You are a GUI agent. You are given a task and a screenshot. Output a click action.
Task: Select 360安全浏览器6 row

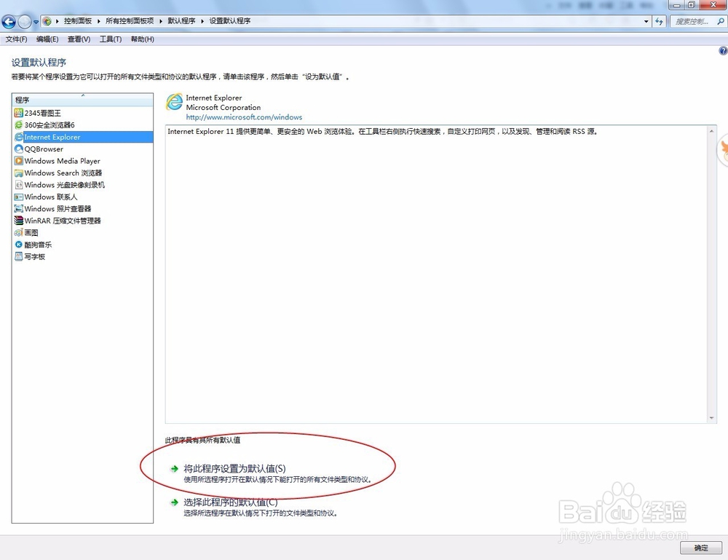click(83, 125)
